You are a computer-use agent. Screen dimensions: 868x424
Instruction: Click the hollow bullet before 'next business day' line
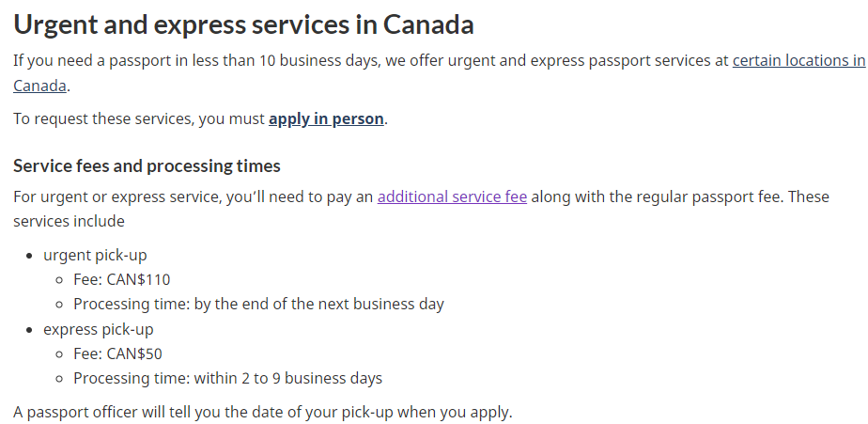(60, 305)
